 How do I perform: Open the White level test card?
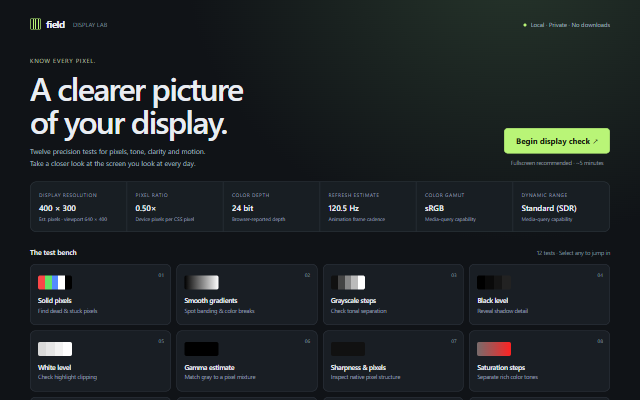[100, 361]
